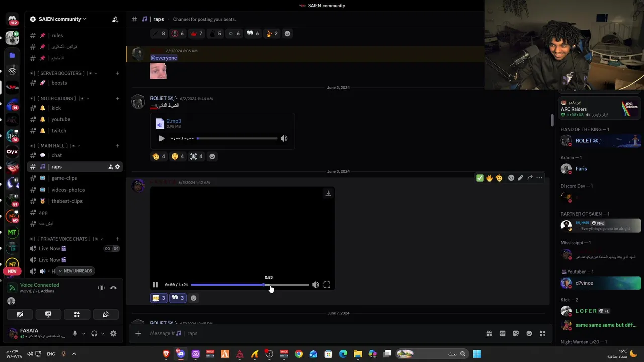Viewport: 644px width, 362px height.
Task: Mute the microphone in user panel
Action: pyautogui.click(x=75, y=333)
